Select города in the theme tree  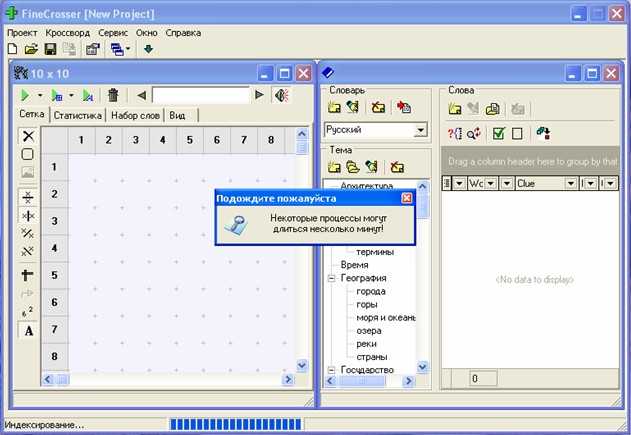click(371, 291)
